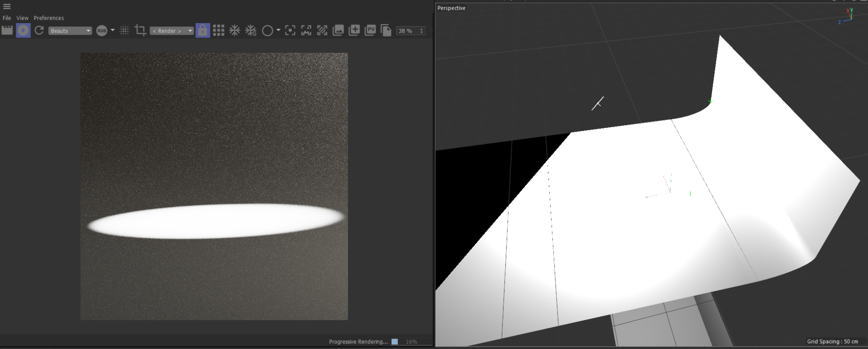Click the bucket grid icon
Screen dimensions: 868x349
coord(219,31)
